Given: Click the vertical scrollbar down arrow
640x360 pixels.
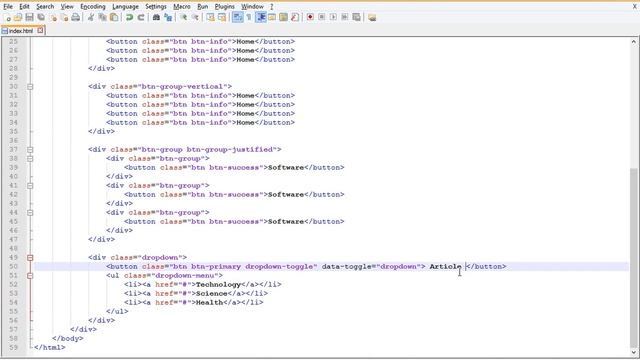Looking at the screenshot, I should point(633,352).
